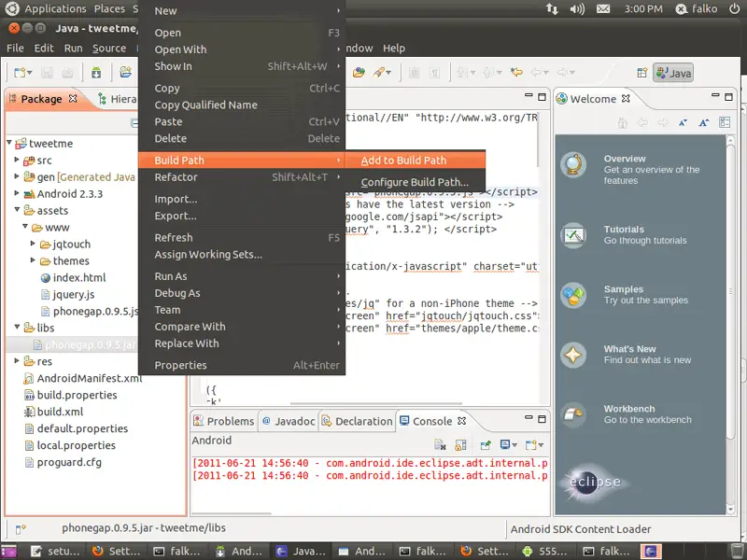
Task: Click the Trash icon in bottom panel
Action: tap(737, 551)
